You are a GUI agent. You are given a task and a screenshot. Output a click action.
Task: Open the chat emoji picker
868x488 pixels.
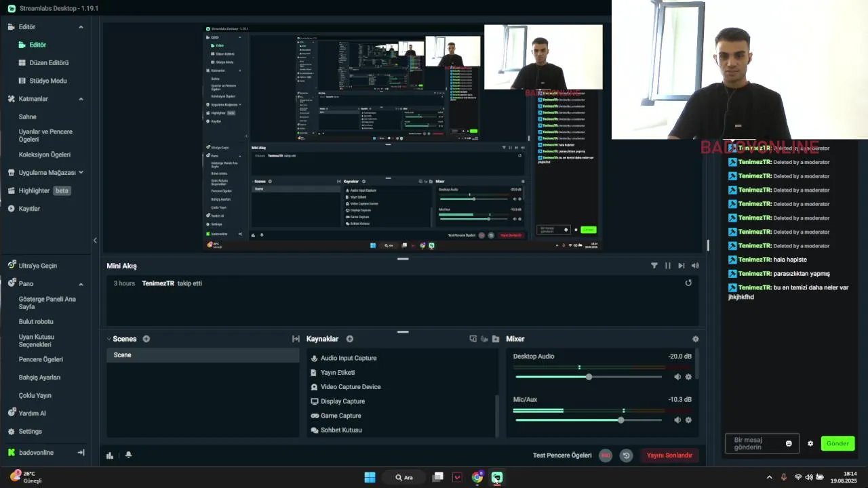point(789,443)
